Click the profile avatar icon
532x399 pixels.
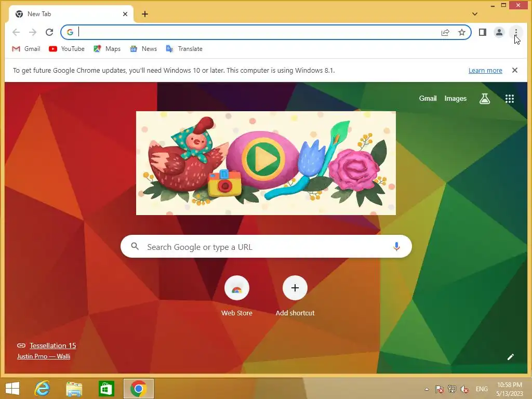499,32
